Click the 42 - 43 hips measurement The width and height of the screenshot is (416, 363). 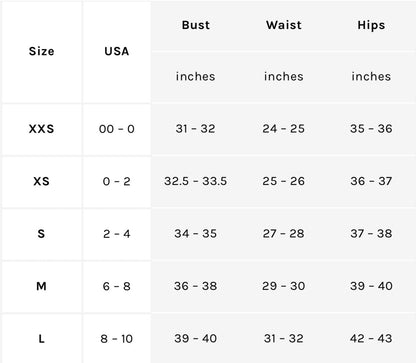tap(371, 339)
